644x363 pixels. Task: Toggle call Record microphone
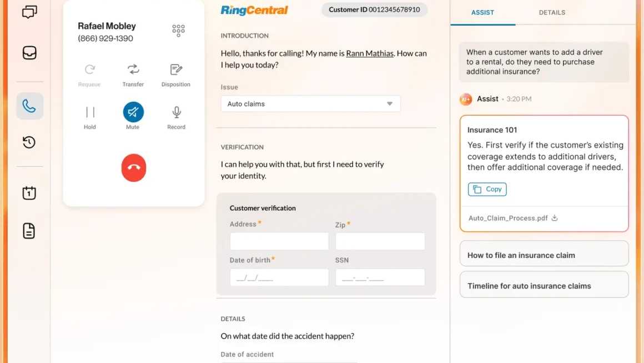tap(177, 112)
